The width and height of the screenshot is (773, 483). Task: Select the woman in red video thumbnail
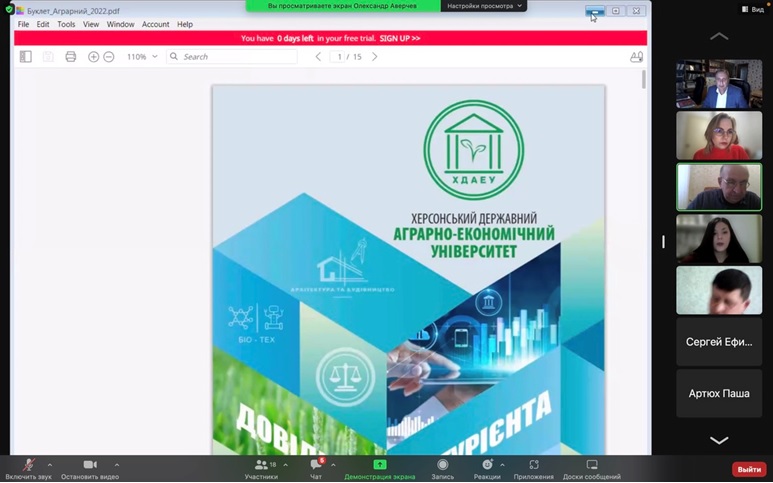(x=719, y=136)
